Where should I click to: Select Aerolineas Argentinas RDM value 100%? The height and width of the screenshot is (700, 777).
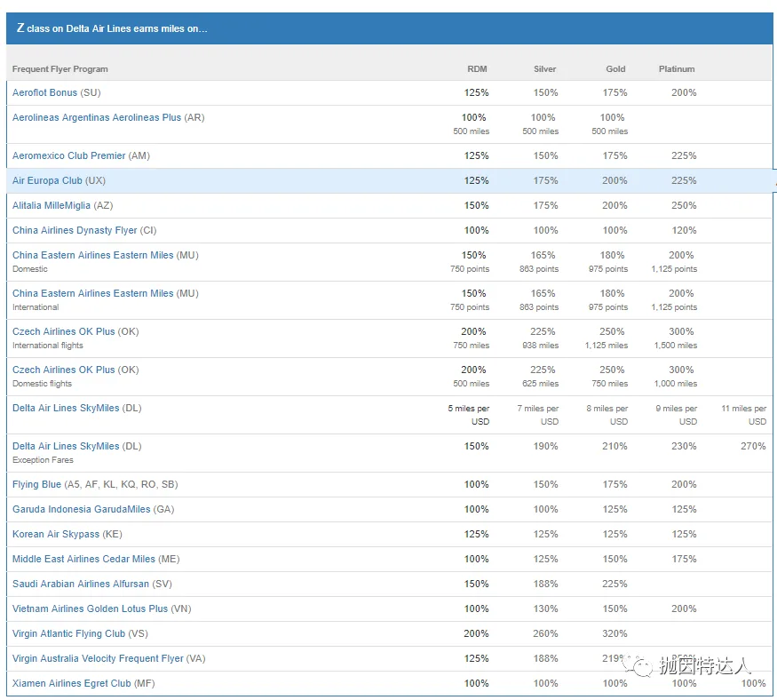tap(473, 117)
